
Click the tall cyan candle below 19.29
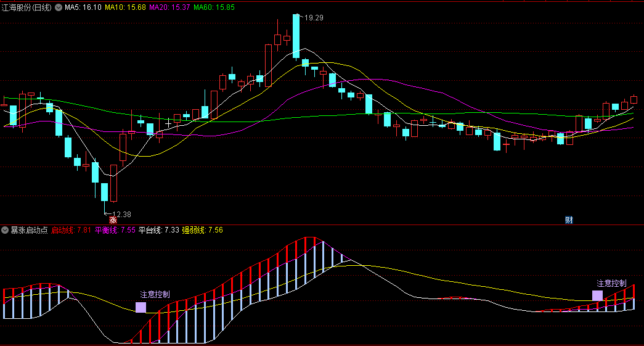pos(296,36)
